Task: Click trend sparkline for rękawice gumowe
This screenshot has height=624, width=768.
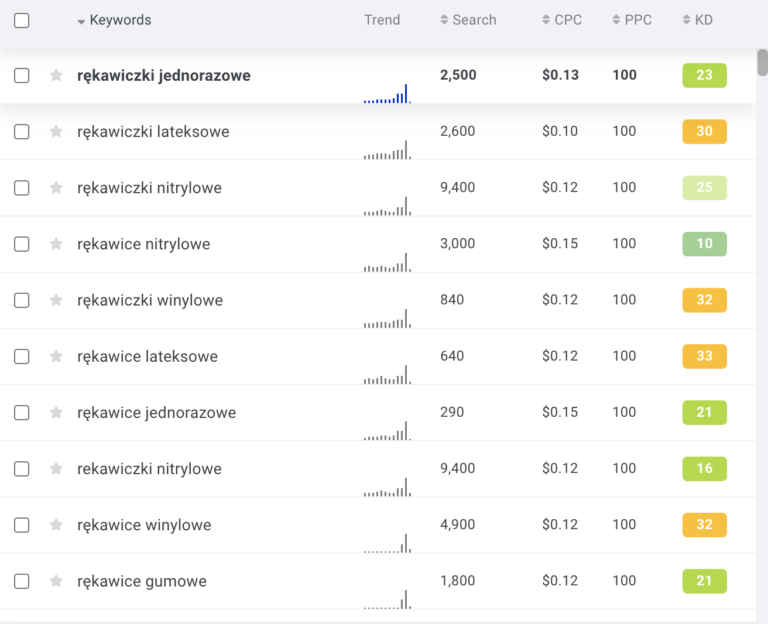Action: tap(387, 600)
